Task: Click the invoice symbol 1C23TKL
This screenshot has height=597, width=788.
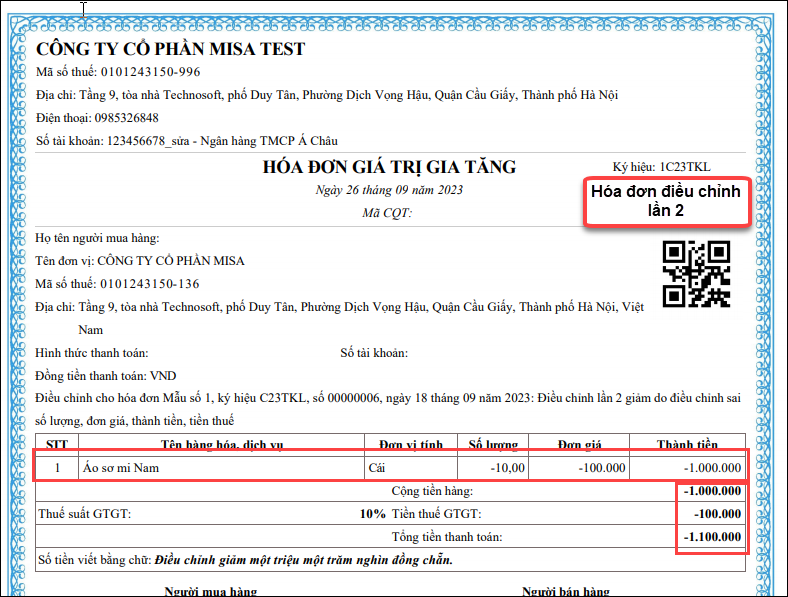Action: (685, 167)
